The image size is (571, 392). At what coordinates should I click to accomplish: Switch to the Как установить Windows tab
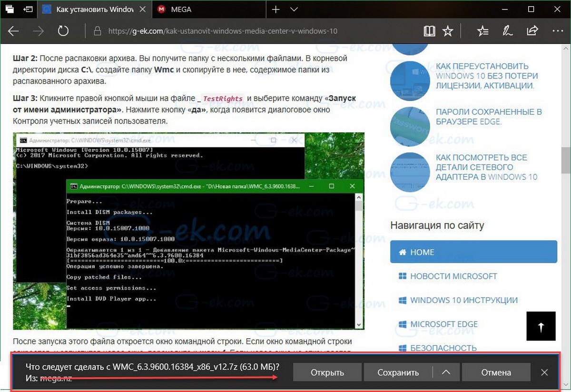pyautogui.click(x=94, y=10)
